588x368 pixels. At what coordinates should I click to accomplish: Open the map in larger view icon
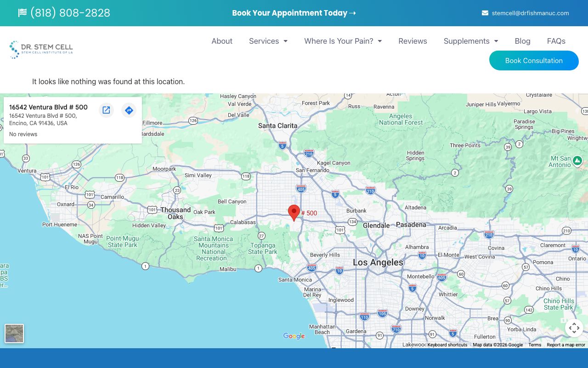pos(106,110)
